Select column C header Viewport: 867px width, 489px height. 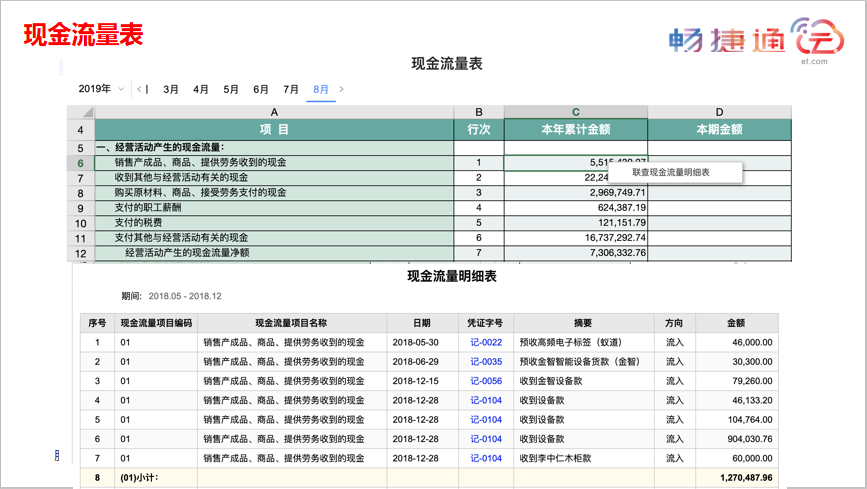(x=576, y=112)
